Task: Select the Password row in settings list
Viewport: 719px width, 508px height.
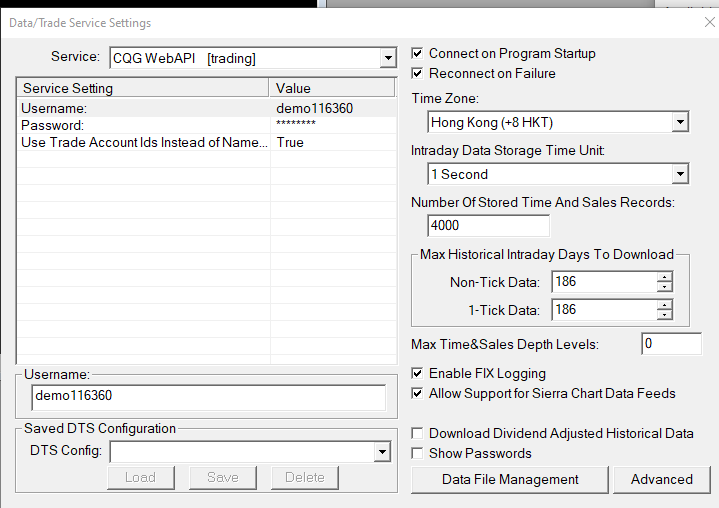Action: [x=206, y=125]
